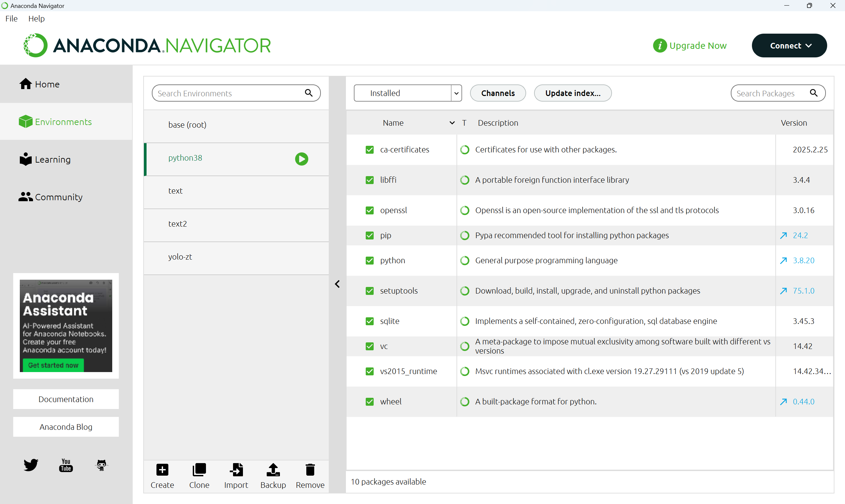Open the GitHub link icon

[x=101, y=465]
